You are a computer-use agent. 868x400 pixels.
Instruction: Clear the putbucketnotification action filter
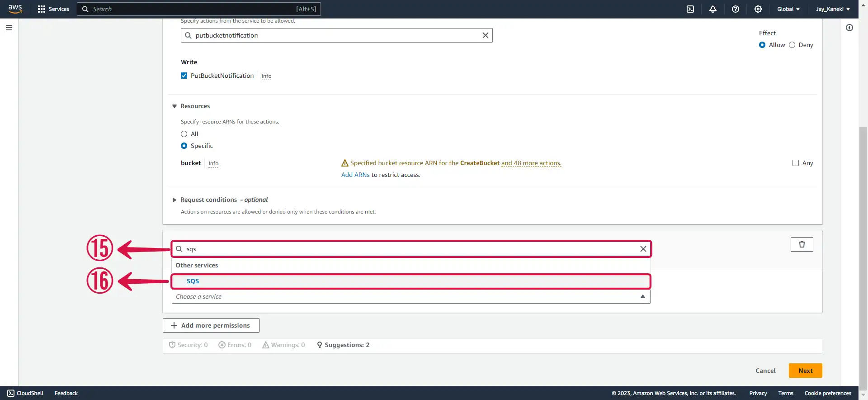click(485, 35)
